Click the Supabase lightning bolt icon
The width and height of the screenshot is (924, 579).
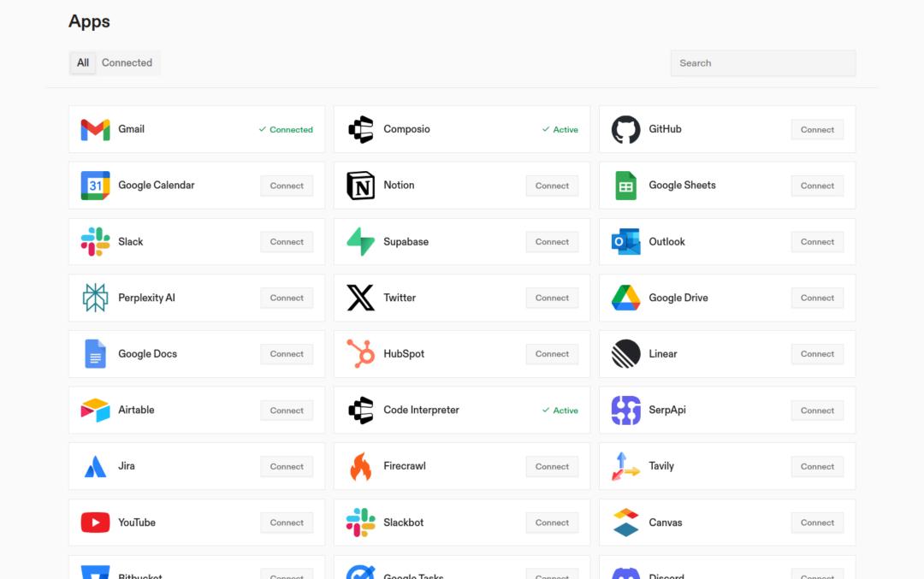click(360, 242)
